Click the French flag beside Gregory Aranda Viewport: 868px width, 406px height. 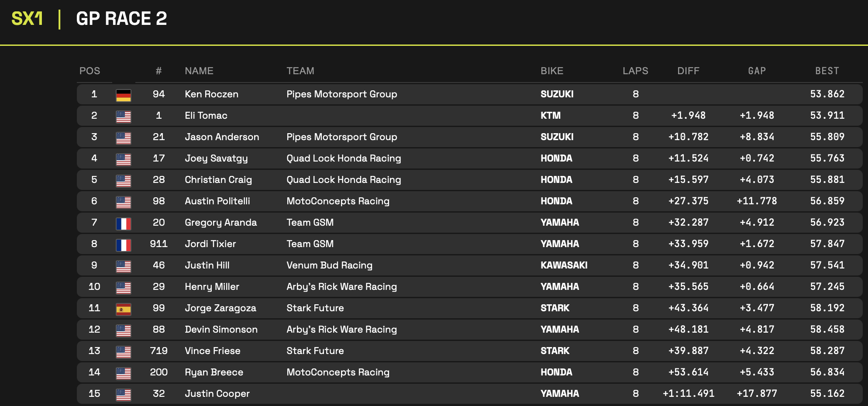(124, 223)
